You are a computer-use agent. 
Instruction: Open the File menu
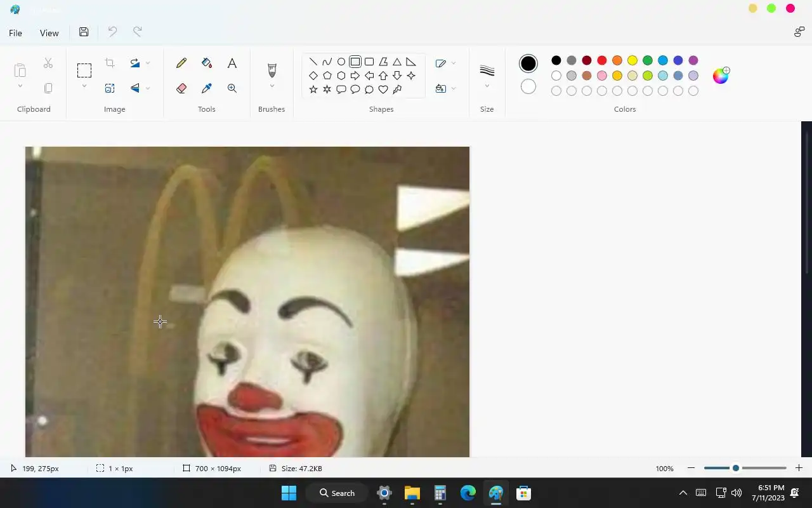15,33
